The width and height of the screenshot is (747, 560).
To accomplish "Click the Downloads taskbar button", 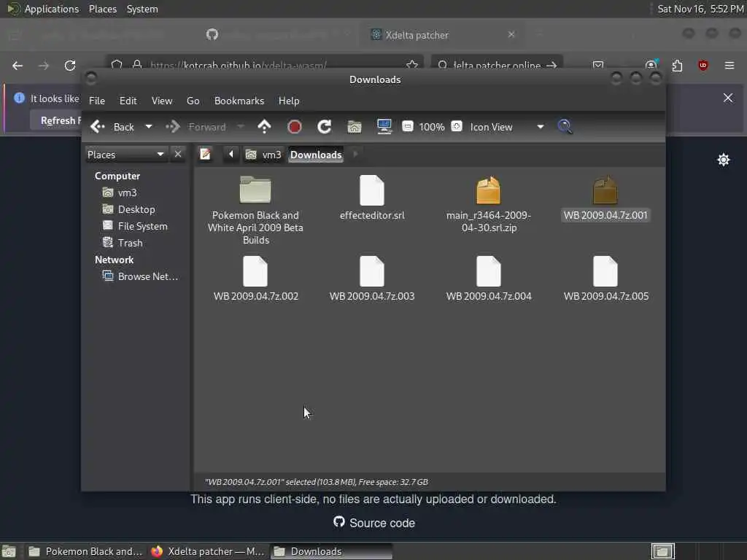I will (x=332, y=551).
